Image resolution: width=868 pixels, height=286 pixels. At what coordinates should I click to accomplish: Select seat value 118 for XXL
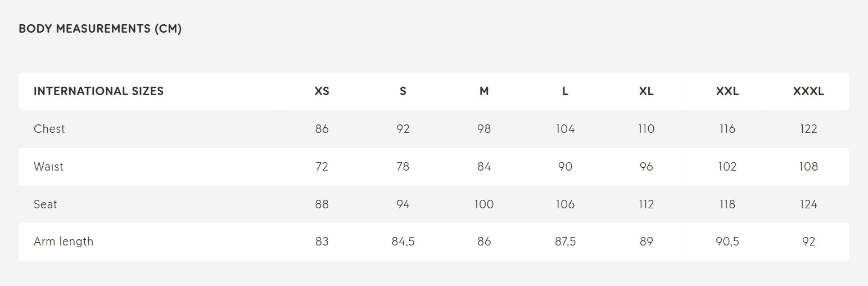coord(727,204)
